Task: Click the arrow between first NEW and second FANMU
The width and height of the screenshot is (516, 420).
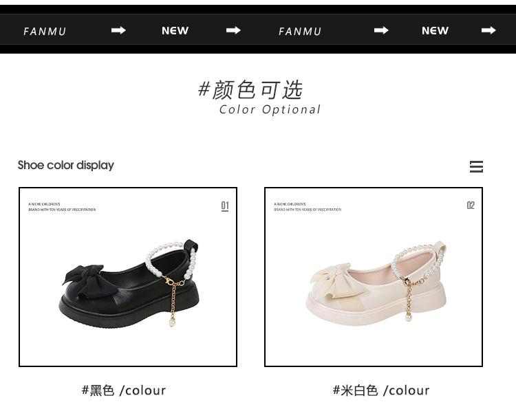Action: point(233,30)
